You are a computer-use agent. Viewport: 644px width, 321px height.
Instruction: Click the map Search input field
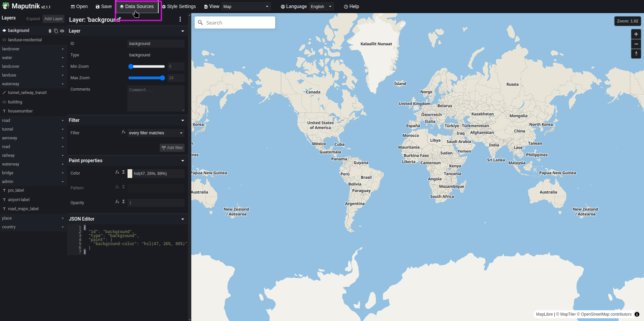239,23
